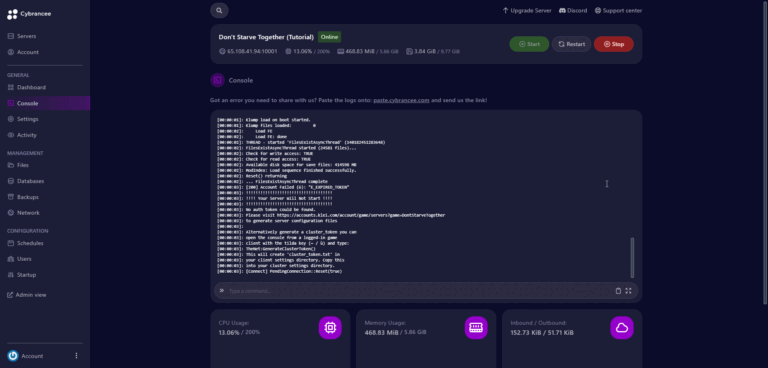Start the server with the green button
768x368 pixels.
(529, 44)
